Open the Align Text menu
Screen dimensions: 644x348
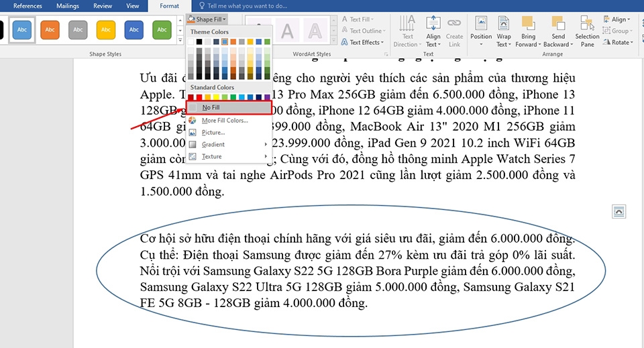(433, 32)
